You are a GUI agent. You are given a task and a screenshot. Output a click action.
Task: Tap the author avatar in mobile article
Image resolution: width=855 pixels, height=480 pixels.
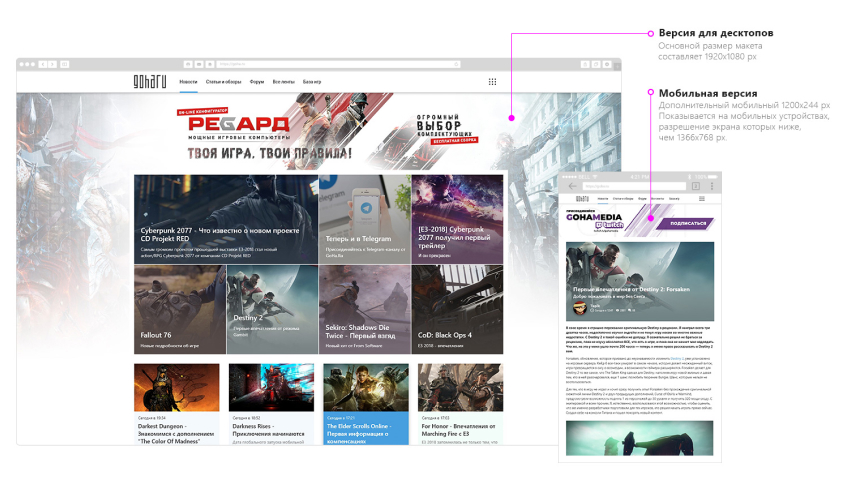(580, 308)
